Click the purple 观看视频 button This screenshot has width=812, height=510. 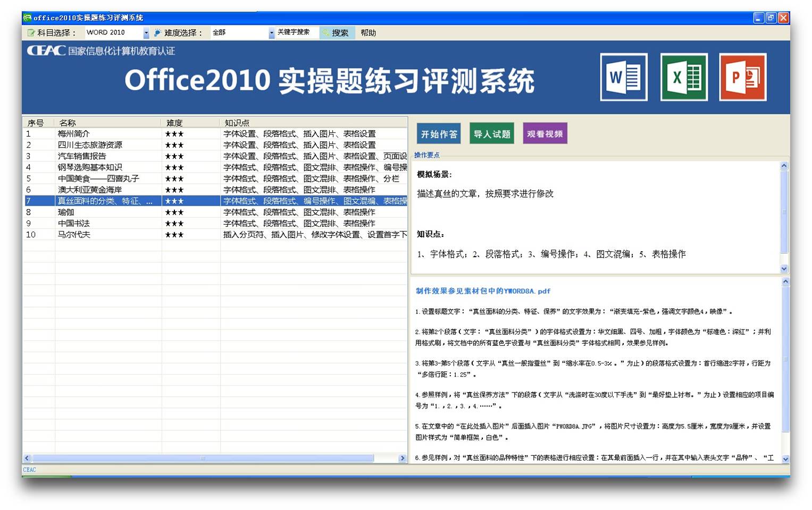coord(545,134)
